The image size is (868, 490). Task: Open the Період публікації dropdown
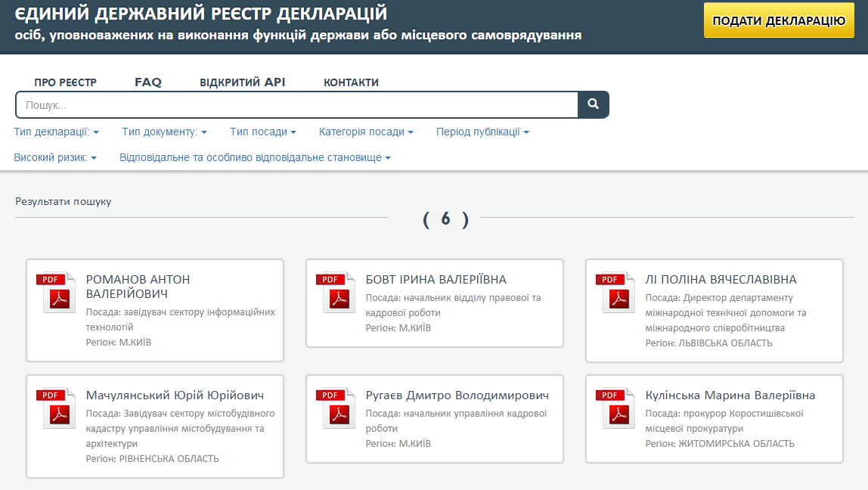point(482,132)
